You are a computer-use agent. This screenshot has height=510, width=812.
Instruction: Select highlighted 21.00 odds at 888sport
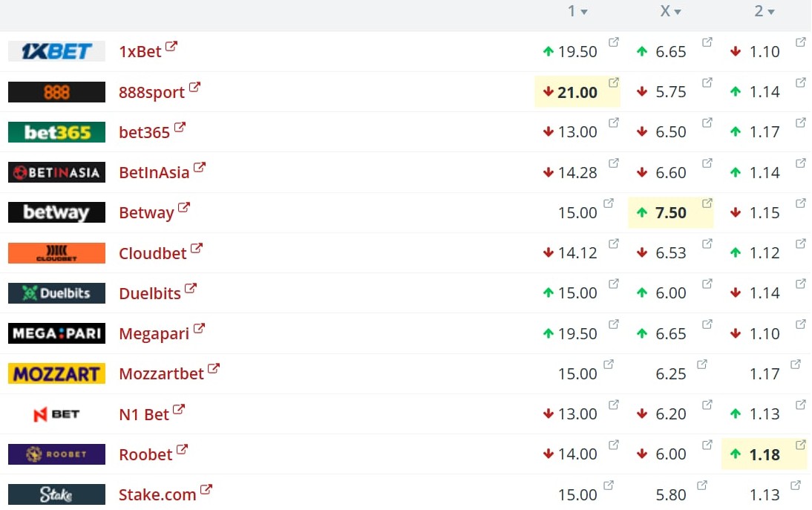pyautogui.click(x=577, y=92)
